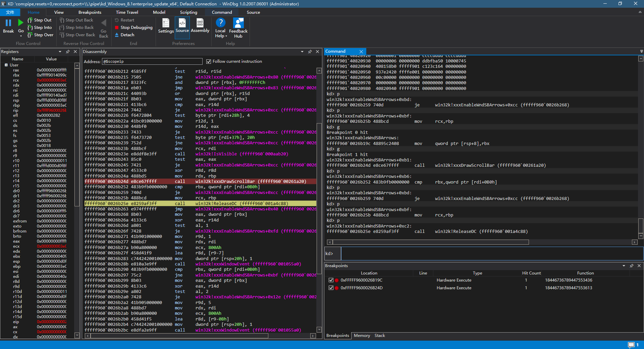Click the Address @$scopeip input field
644x349 pixels.
(x=152, y=61)
